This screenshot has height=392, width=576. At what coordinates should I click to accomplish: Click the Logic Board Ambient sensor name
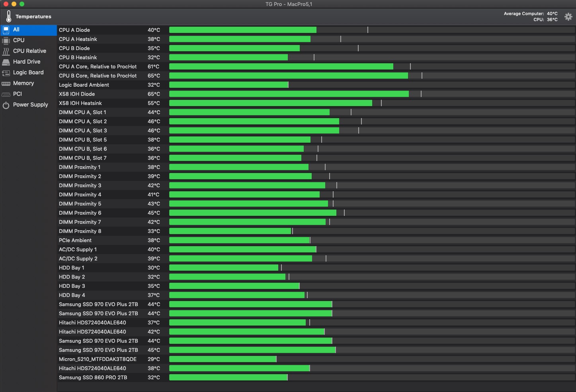84,85
